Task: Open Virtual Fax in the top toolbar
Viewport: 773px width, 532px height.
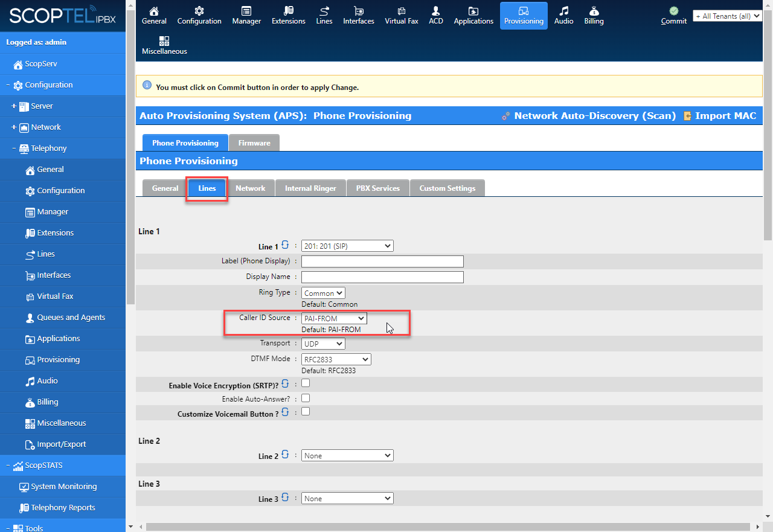Action: 402,16
